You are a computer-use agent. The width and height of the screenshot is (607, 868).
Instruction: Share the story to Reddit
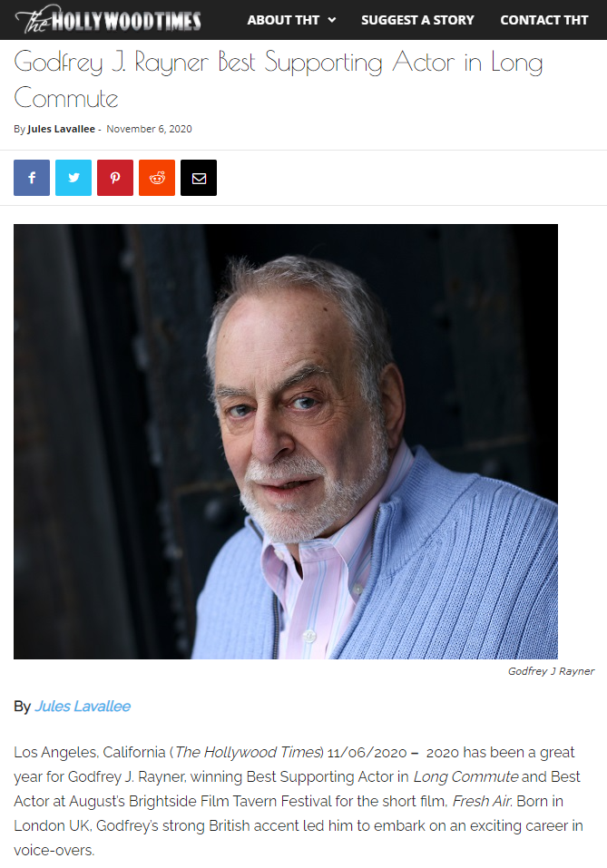[x=157, y=178]
